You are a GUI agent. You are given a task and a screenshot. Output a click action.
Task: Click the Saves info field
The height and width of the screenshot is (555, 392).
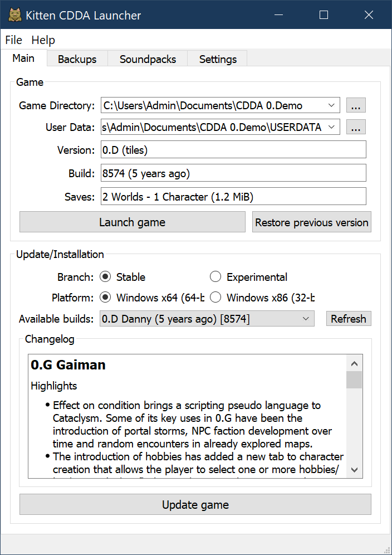[233, 197]
